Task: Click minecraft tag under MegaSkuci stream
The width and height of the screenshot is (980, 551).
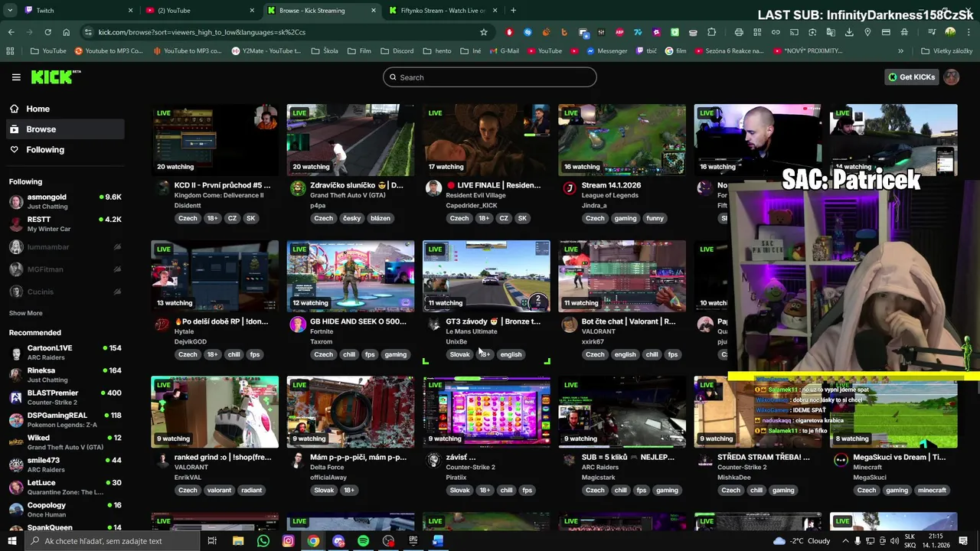Action: [932, 491]
